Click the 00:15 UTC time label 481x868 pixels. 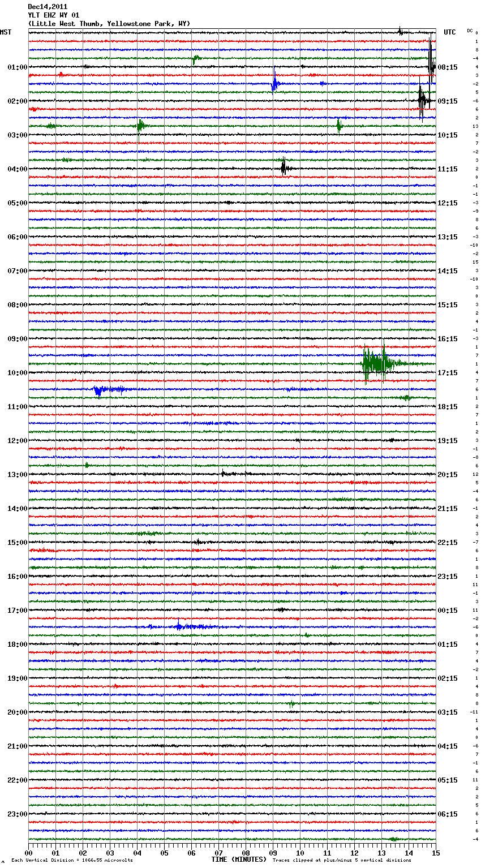pyautogui.click(x=448, y=611)
